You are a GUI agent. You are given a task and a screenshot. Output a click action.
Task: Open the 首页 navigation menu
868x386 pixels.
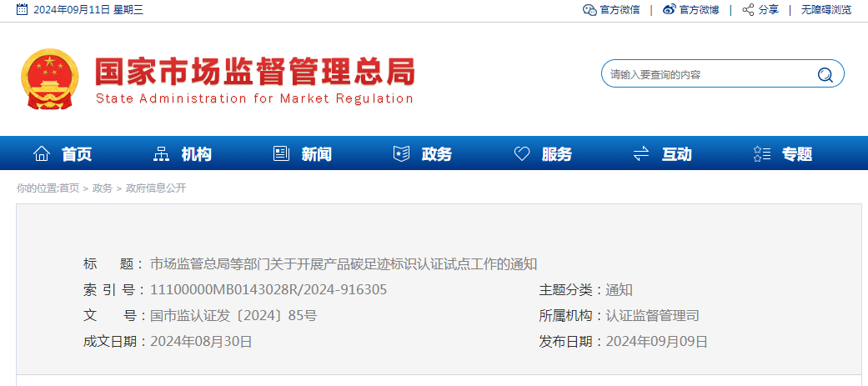click(77, 154)
